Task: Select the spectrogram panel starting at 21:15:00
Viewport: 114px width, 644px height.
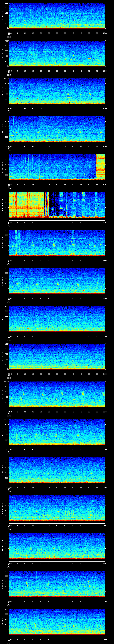Action: 57,53
